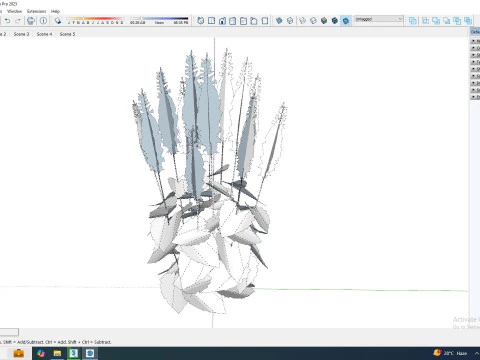Enable X-Ray face style icon
Viewport: 480px width, 360px height.
[279, 21]
